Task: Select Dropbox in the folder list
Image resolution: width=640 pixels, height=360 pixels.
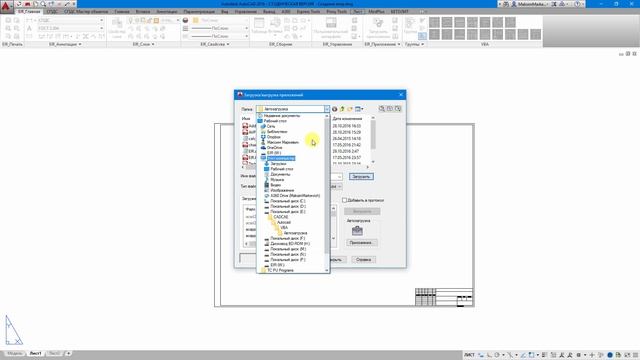Action: pos(273,137)
